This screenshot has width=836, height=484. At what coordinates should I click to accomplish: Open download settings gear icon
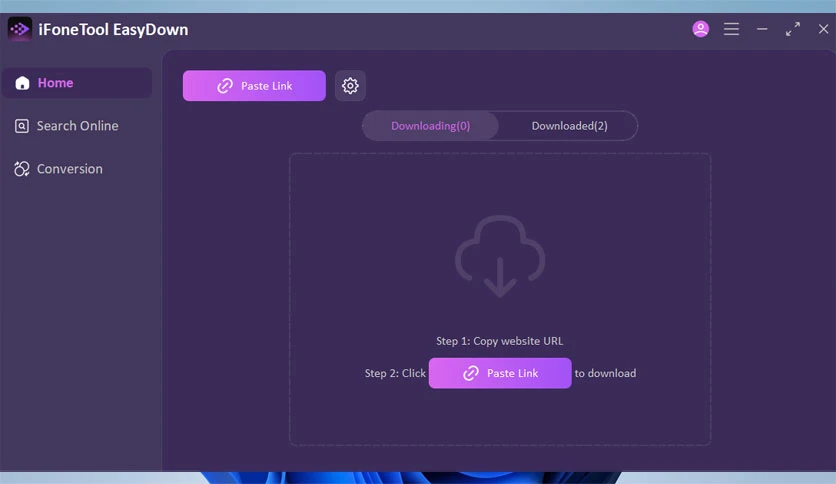click(350, 85)
